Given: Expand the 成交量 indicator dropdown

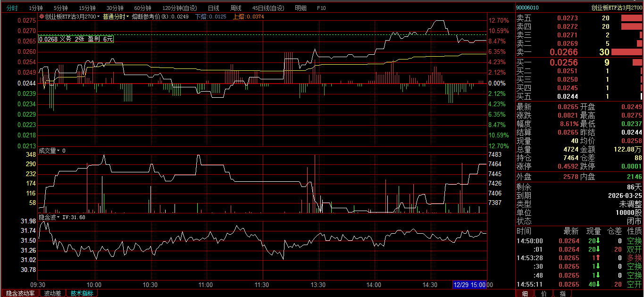Looking at the screenshot, I should pyautogui.click(x=59, y=151).
